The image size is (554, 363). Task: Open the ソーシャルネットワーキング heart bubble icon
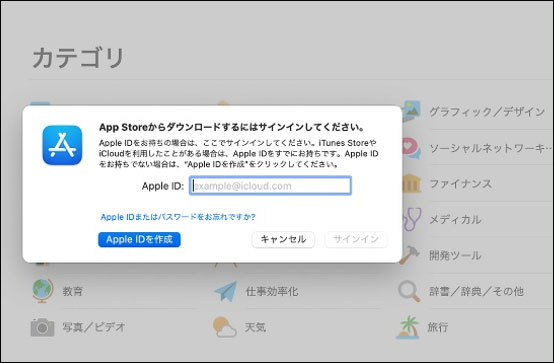[411, 148]
